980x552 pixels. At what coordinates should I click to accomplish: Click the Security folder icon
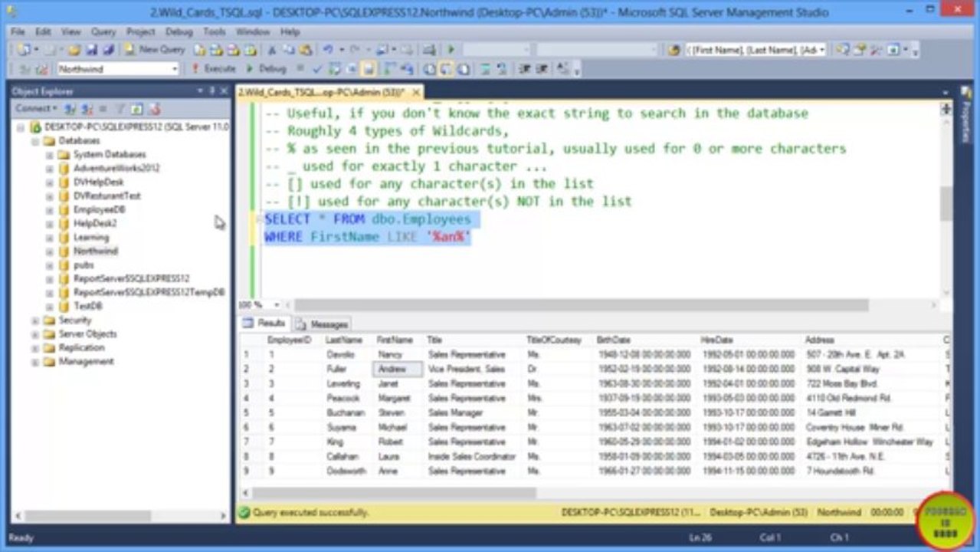click(x=50, y=320)
